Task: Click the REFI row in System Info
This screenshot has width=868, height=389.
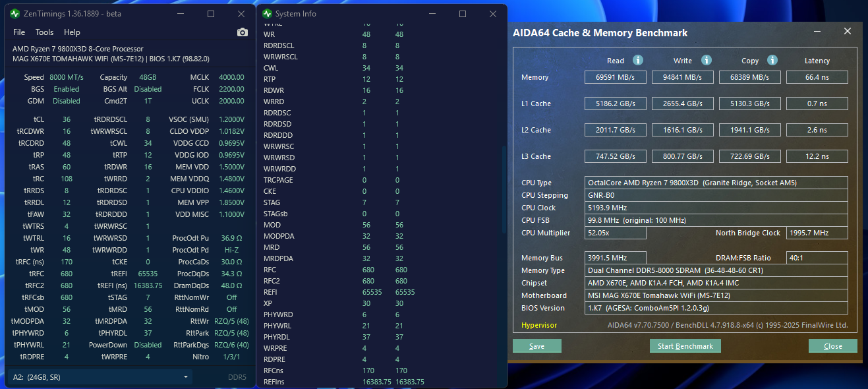Action: pos(379,292)
